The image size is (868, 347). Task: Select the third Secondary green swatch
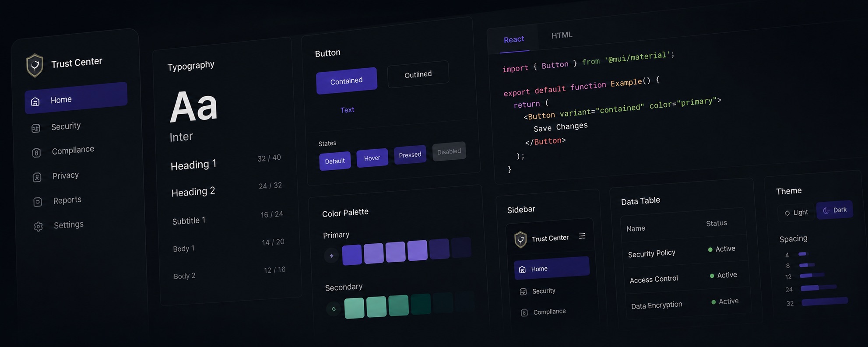398,305
